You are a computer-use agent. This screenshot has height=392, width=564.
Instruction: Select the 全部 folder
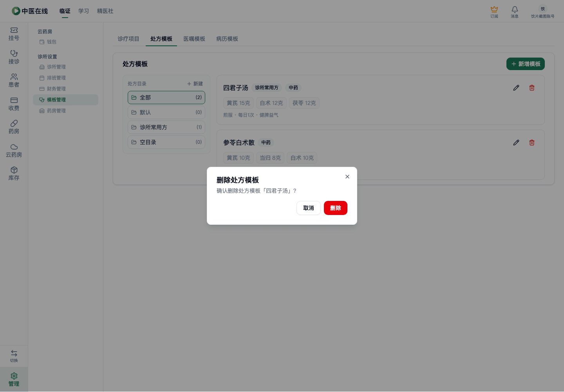[x=166, y=98]
